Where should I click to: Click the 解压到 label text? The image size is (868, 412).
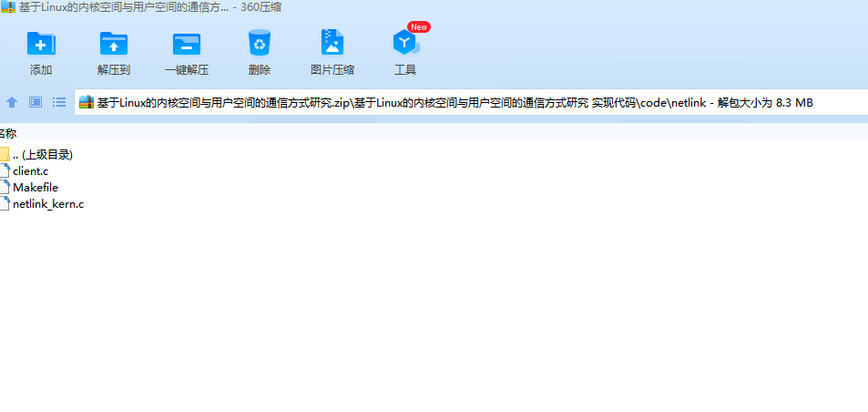coord(114,70)
